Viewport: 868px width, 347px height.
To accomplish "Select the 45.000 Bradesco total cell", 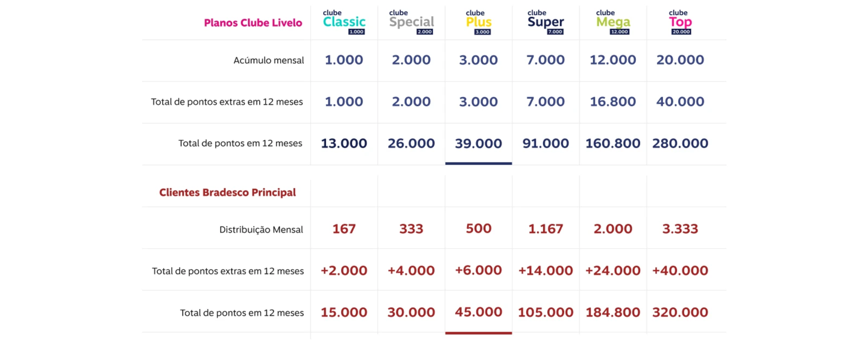I will point(479,312).
